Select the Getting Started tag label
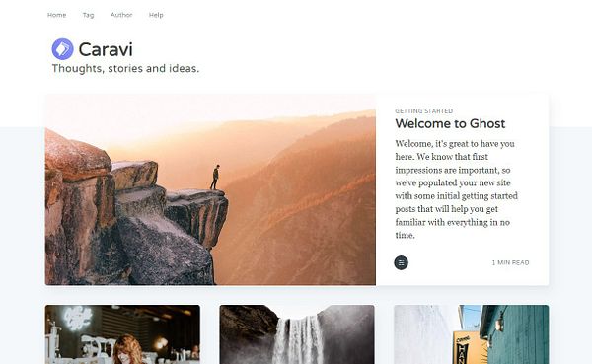The width and height of the screenshot is (592, 364). pos(424,111)
